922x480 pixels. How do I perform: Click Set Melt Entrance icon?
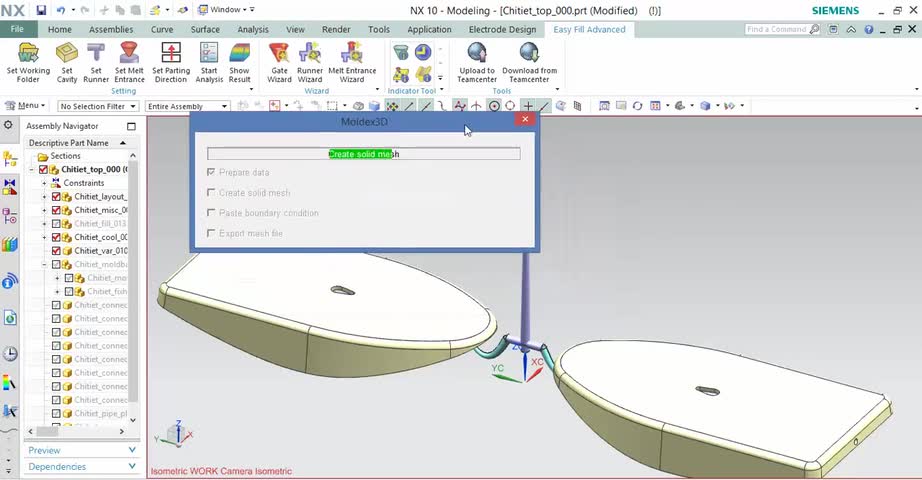[x=129, y=63]
